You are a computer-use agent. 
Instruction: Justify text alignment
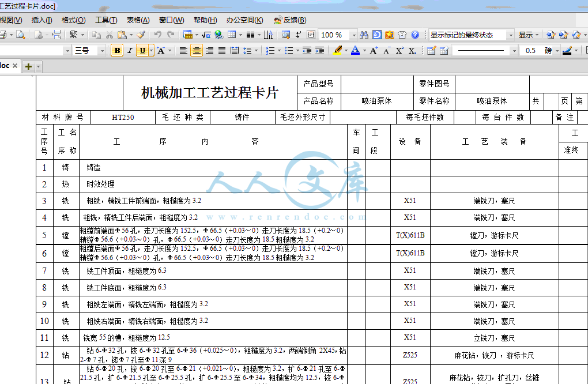(x=222, y=51)
